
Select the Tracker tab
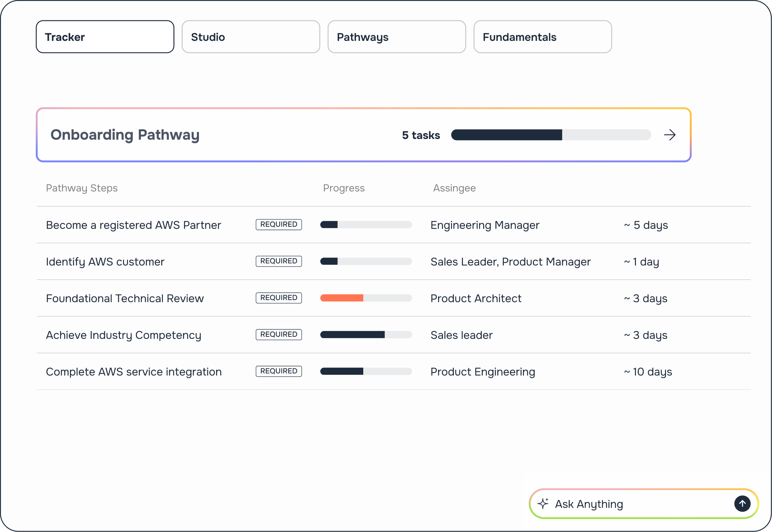tap(105, 37)
